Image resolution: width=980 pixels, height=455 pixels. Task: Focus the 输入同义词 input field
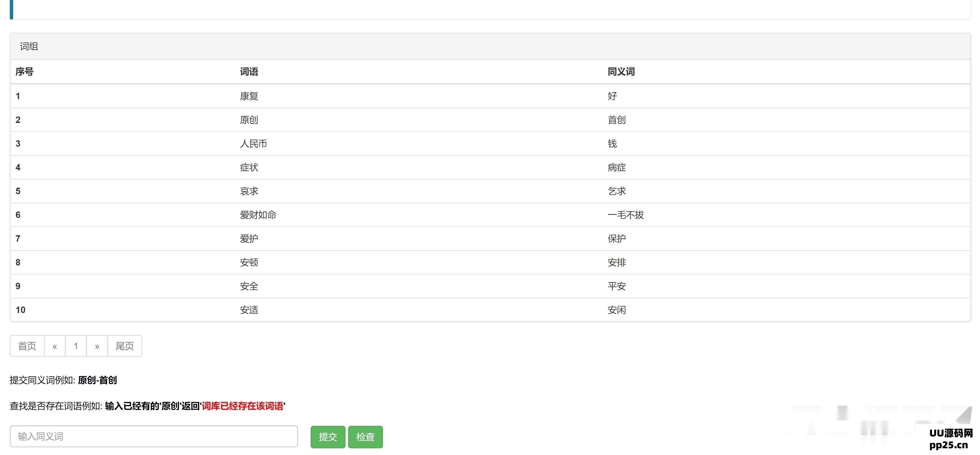click(x=154, y=436)
